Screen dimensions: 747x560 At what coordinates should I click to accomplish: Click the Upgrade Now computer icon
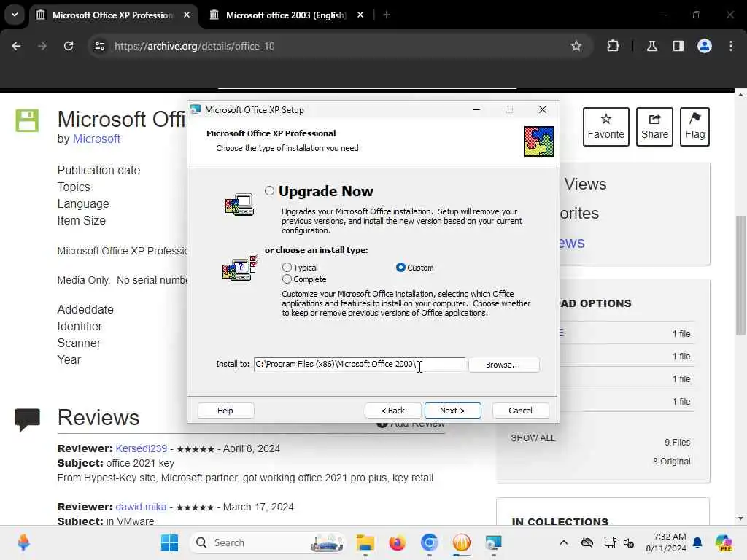click(239, 205)
